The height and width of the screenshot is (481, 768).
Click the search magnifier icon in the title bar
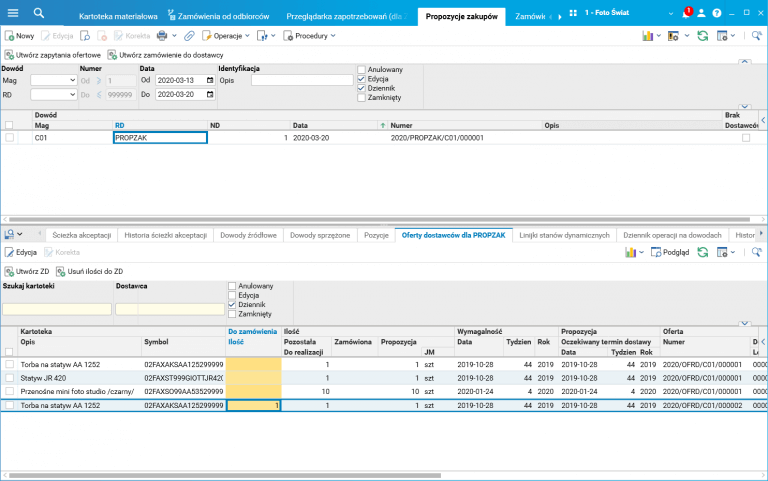[39, 13]
